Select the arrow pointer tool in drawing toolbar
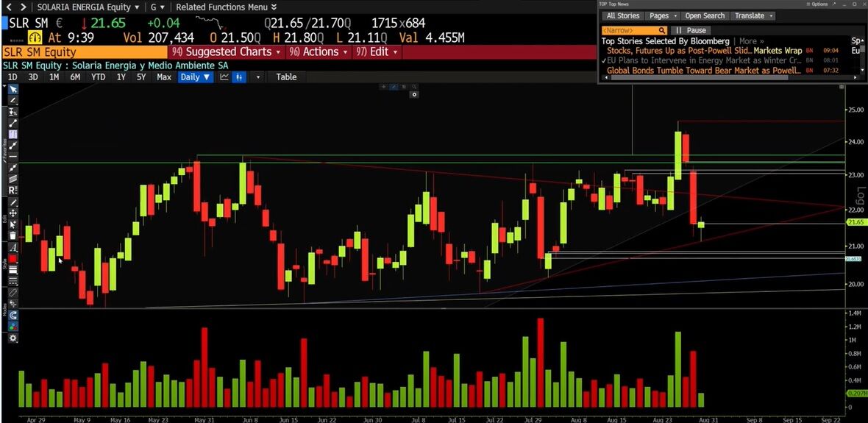The width and height of the screenshot is (868, 423). point(13,89)
